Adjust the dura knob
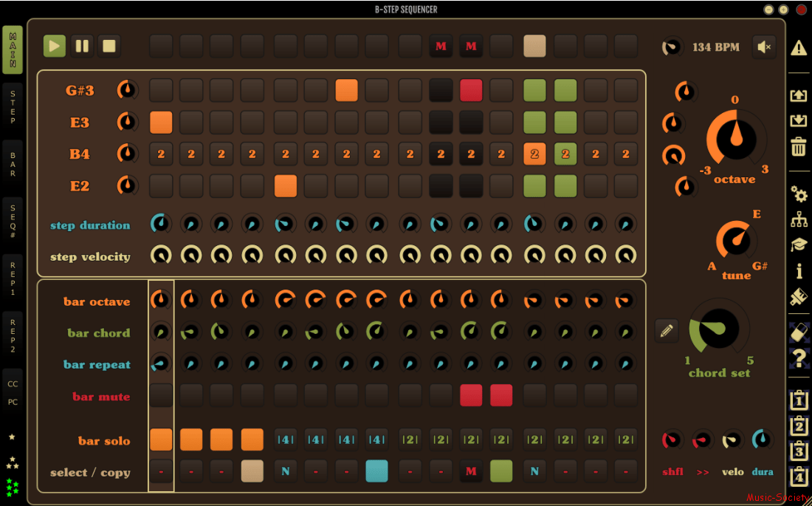Image resolution: width=812 pixels, height=506 pixels. tap(763, 440)
